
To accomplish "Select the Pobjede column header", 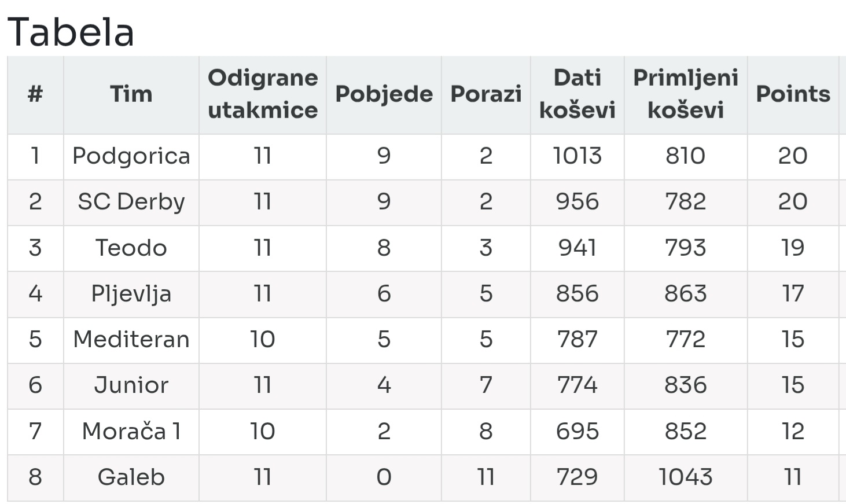I will [x=384, y=94].
